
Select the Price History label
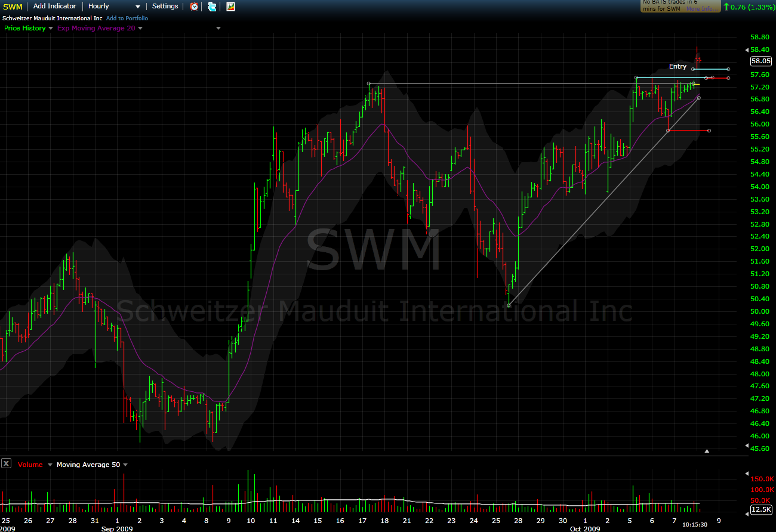[25, 28]
